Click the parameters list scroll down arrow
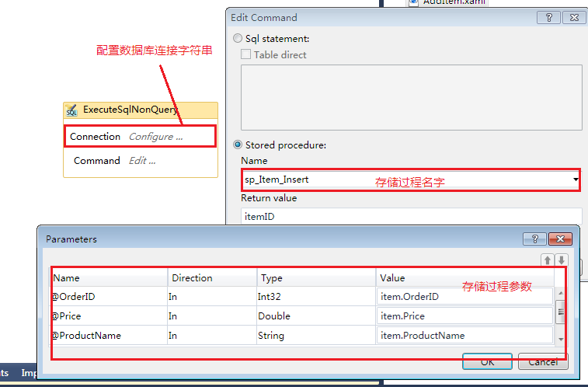This screenshot has width=588, height=387. 561,339
